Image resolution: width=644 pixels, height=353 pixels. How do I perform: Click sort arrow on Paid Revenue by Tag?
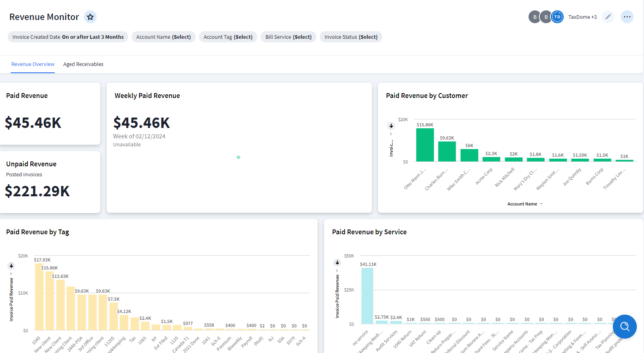click(x=11, y=266)
